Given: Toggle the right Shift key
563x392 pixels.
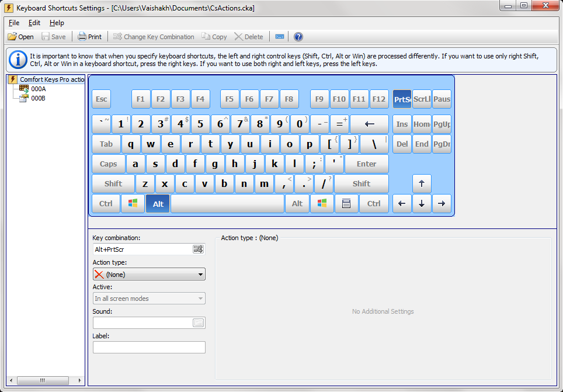Looking at the screenshot, I should click(361, 183).
